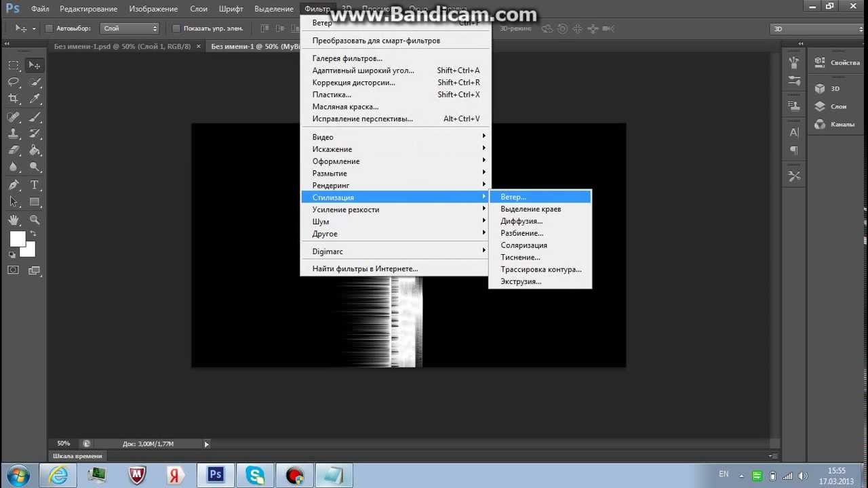Expand the Оформление filter submenu
This screenshot has height=488, width=868.
tap(395, 161)
